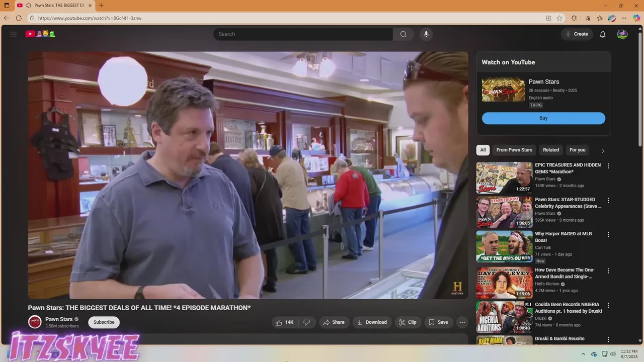644x362 pixels.
Task: Click the 'Cart Talk' channel name
Action: point(543,247)
